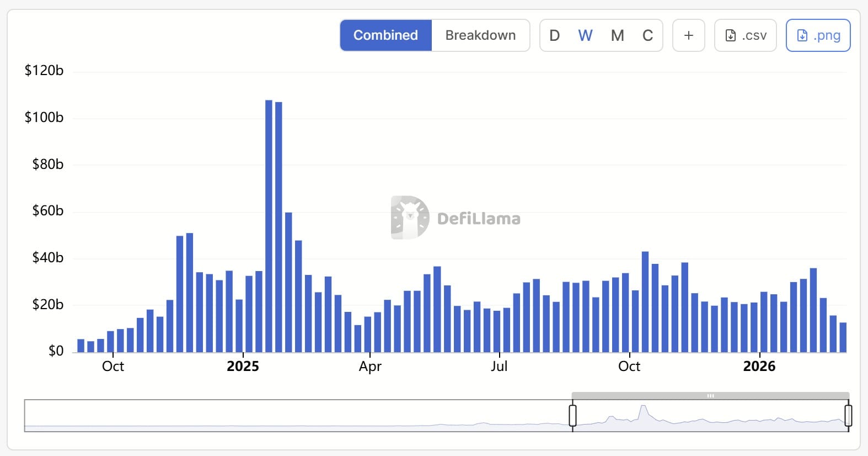Export the chart as .png

818,35
